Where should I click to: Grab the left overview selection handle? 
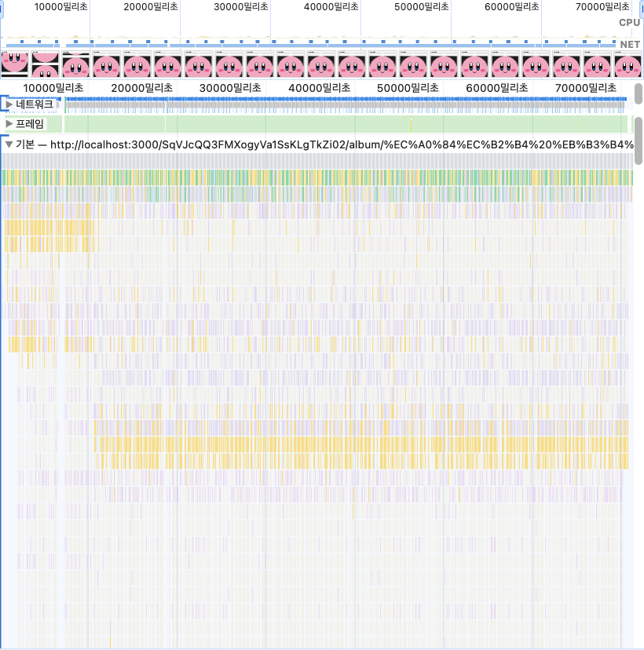(2, 9)
